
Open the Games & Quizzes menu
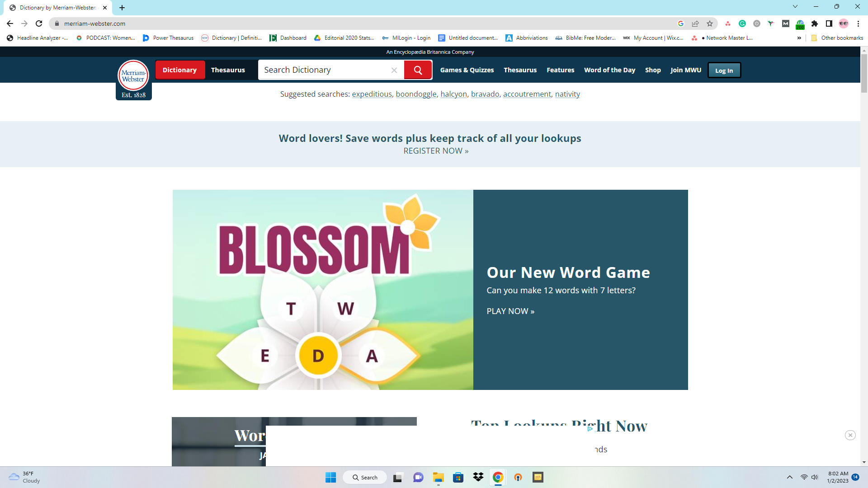467,70
